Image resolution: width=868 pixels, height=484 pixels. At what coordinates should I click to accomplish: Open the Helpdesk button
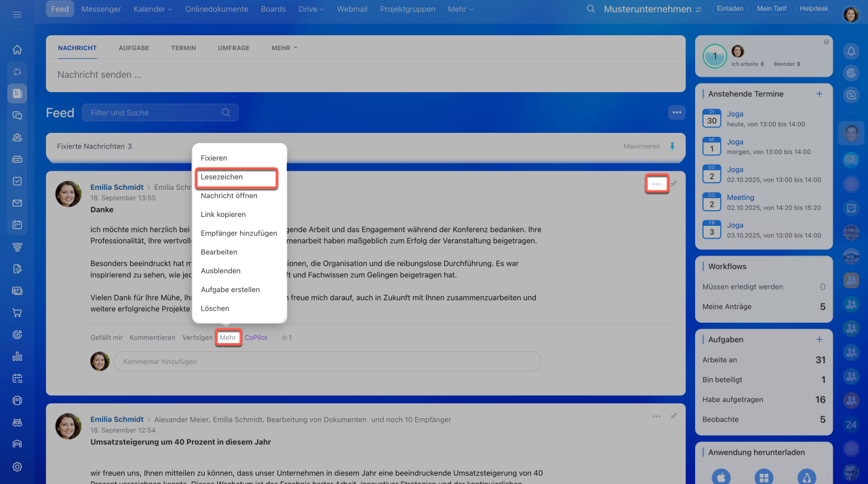click(814, 9)
